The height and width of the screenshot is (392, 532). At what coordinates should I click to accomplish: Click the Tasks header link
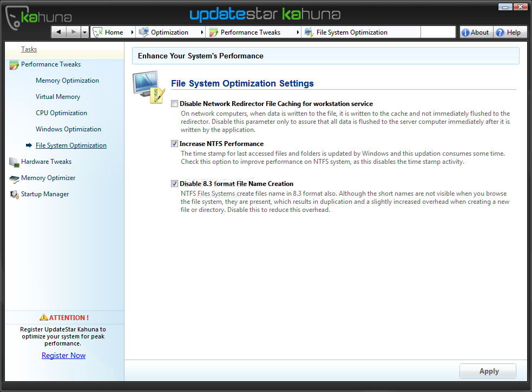tap(29, 49)
